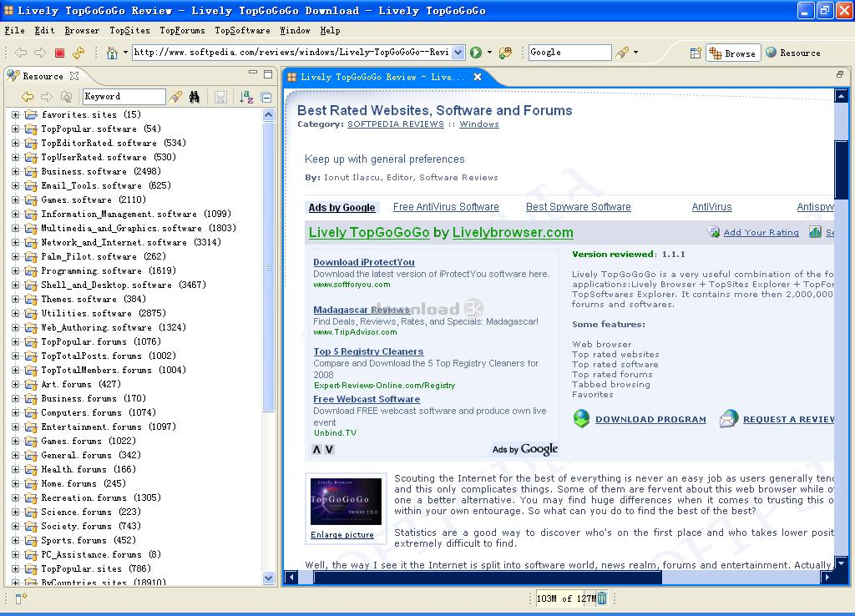Click the URL address field

pos(291,53)
